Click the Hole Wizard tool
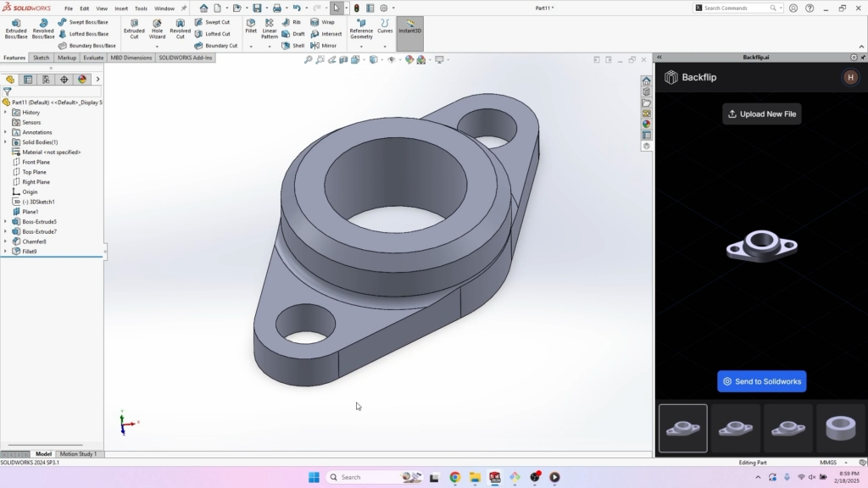The image size is (868, 488). click(157, 29)
